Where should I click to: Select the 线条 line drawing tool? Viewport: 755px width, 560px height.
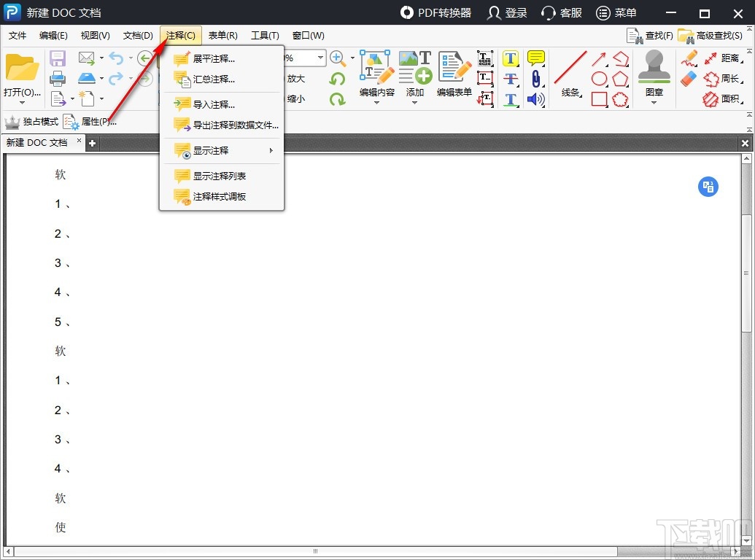tap(570, 73)
